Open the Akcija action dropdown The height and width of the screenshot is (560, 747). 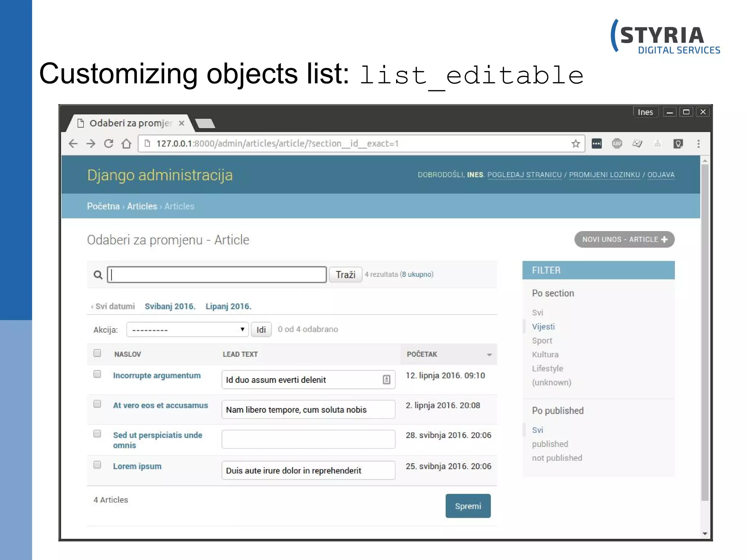point(187,330)
